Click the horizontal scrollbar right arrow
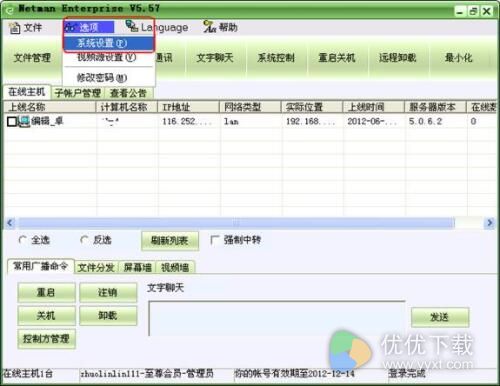The width and height of the screenshot is (500, 386). click(490, 223)
